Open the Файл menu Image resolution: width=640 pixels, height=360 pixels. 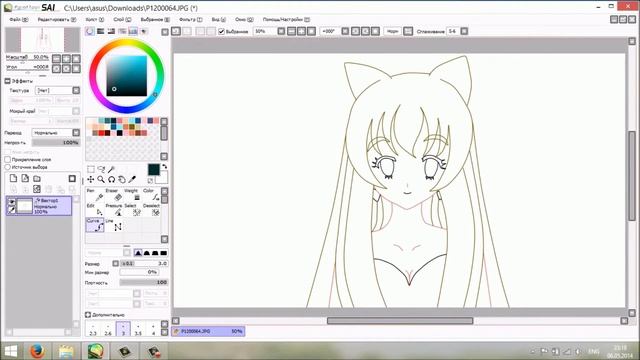point(18,19)
